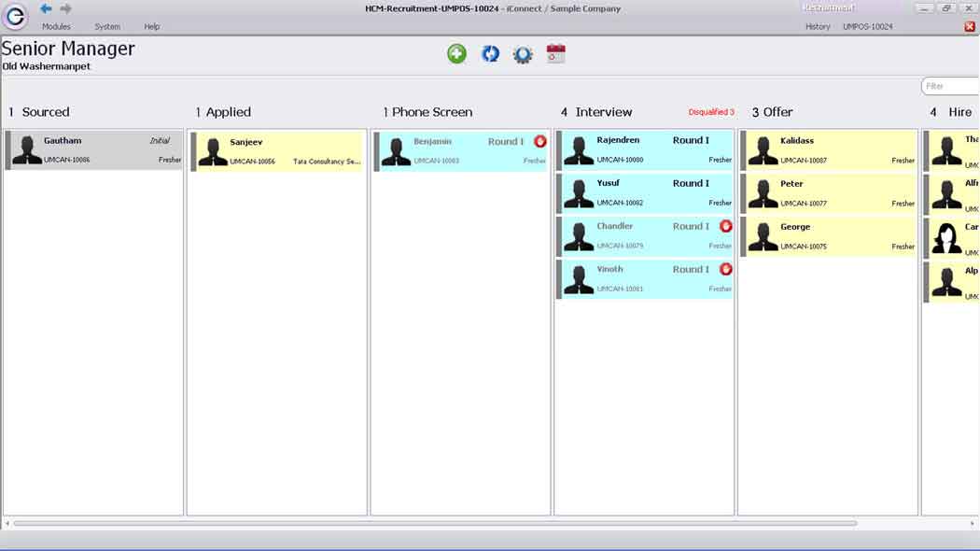This screenshot has width=980, height=551.
Task: Click the horizontal scrollbar at the bottom
Action: click(x=434, y=523)
